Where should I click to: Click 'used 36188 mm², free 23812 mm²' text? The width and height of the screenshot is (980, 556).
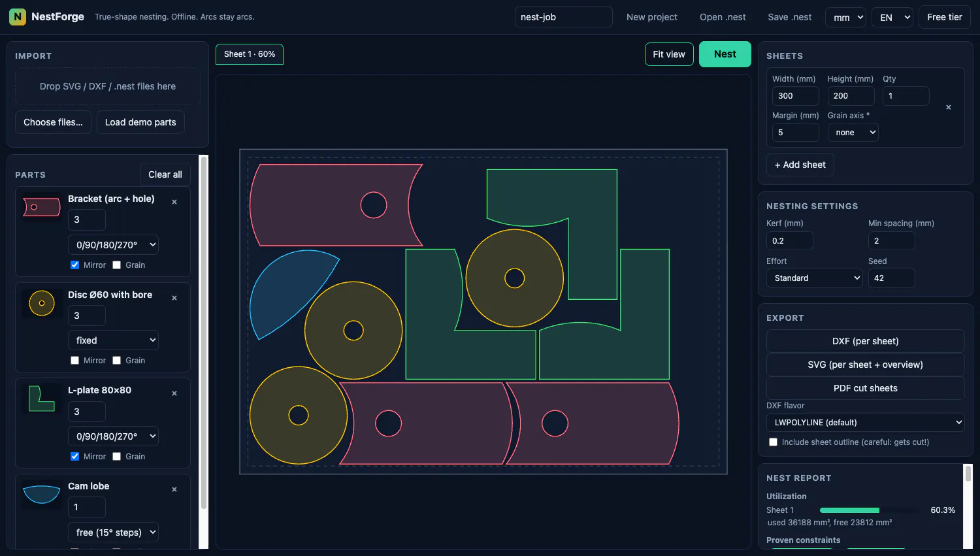[x=829, y=523]
